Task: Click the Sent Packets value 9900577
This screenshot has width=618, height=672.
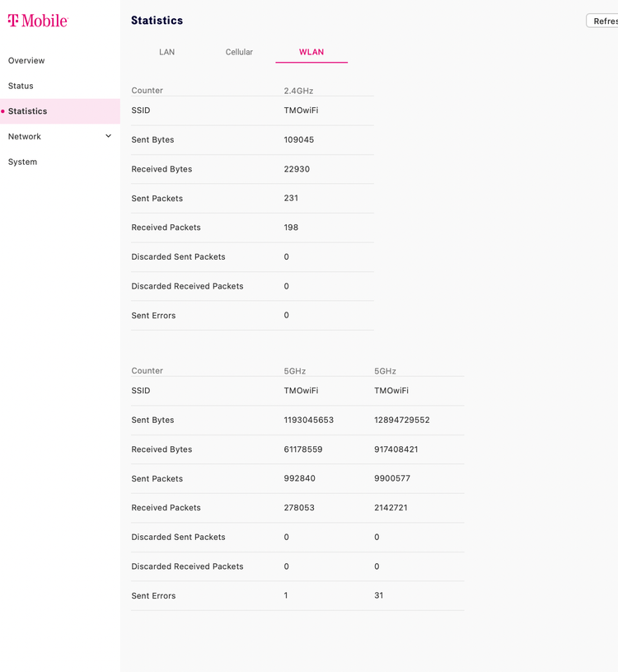Action: (392, 478)
